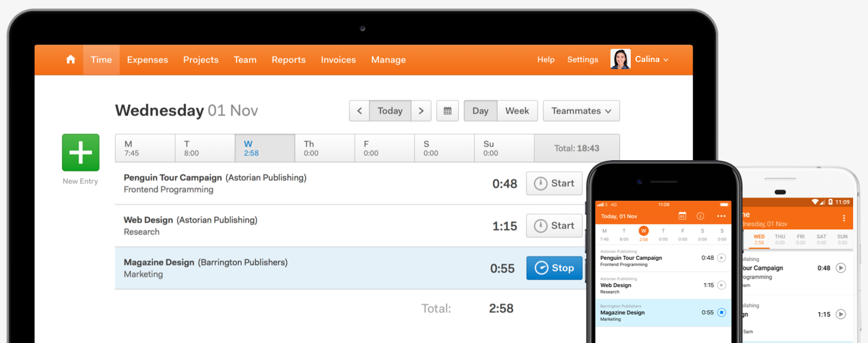Open the Team tab
868x343 pixels.
click(245, 60)
